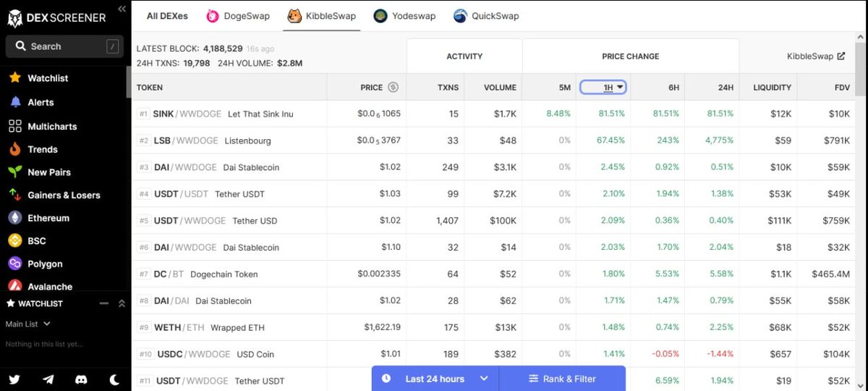Sort by 5M column header
This screenshot has height=391, width=868.
(564, 87)
